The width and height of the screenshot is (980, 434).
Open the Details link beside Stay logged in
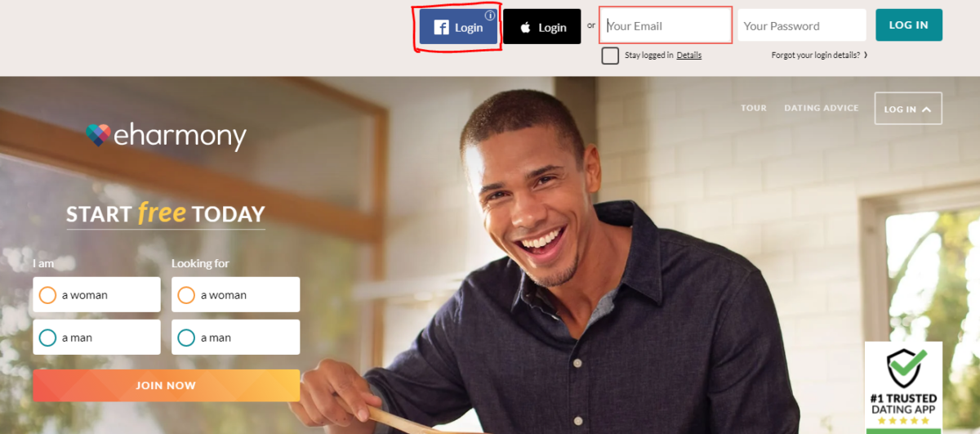pos(689,56)
